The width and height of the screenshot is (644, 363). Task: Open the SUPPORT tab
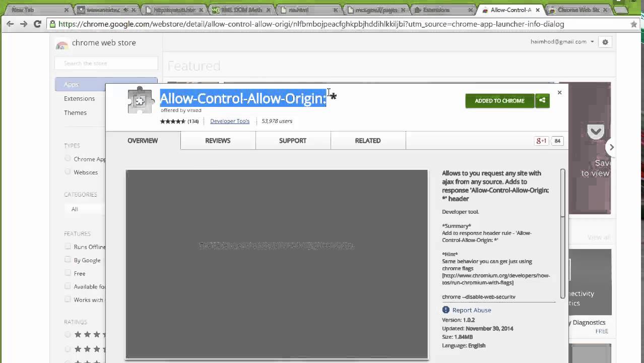tap(293, 141)
